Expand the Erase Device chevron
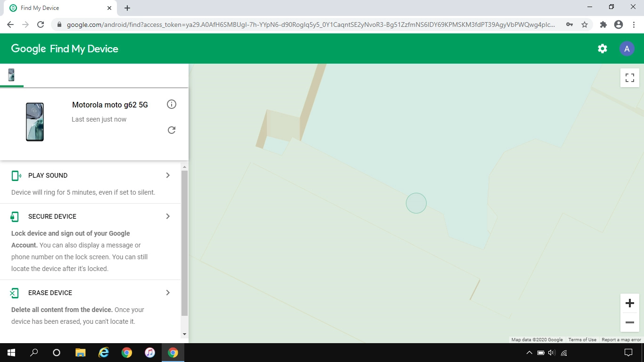The image size is (644, 362). click(x=168, y=293)
